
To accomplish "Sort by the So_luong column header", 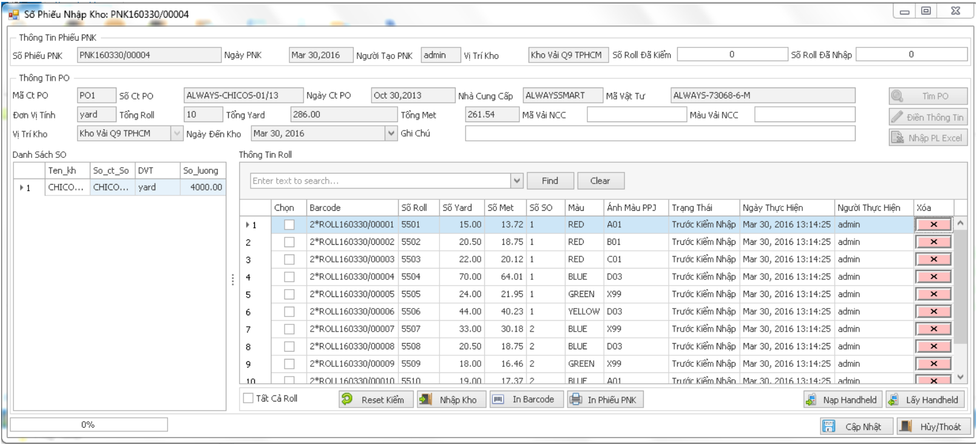I will tap(203, 171).
